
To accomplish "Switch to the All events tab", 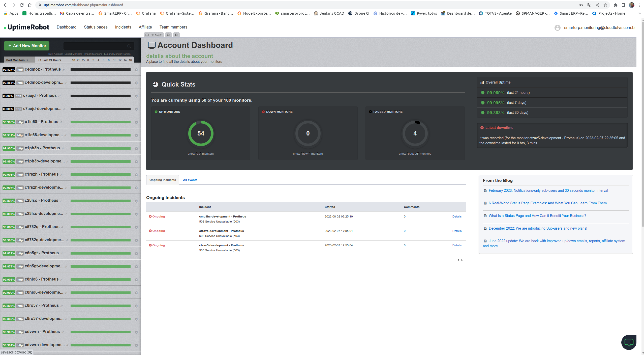I will tap(190, 180).
